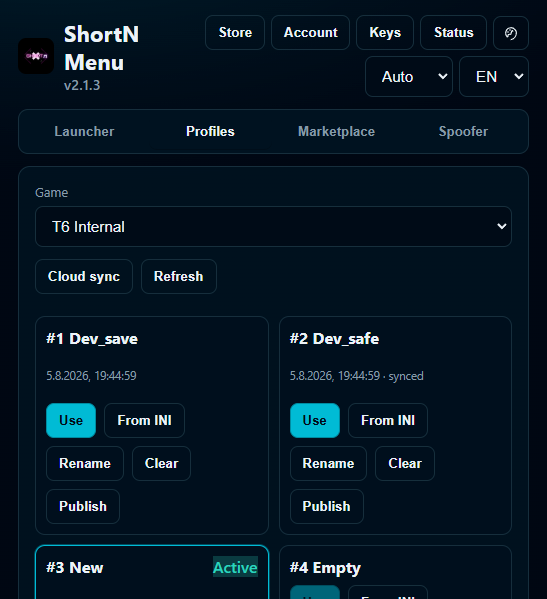Check the Status button
The width and height of the screenshot is (547, 599).
click(453, 32)
